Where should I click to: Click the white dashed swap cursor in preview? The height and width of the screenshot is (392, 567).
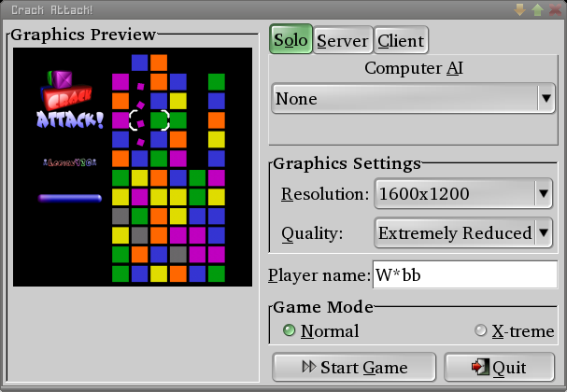pyautogui.click(x=149, y=119)
